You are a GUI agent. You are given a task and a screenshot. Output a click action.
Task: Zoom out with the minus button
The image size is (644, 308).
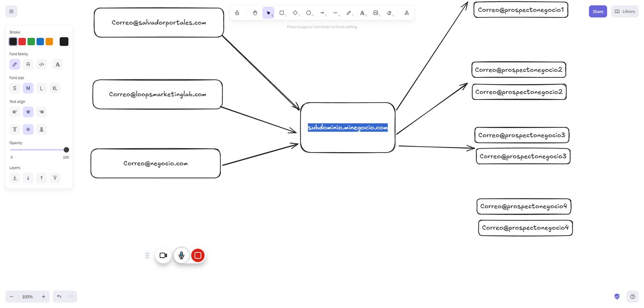11,297
